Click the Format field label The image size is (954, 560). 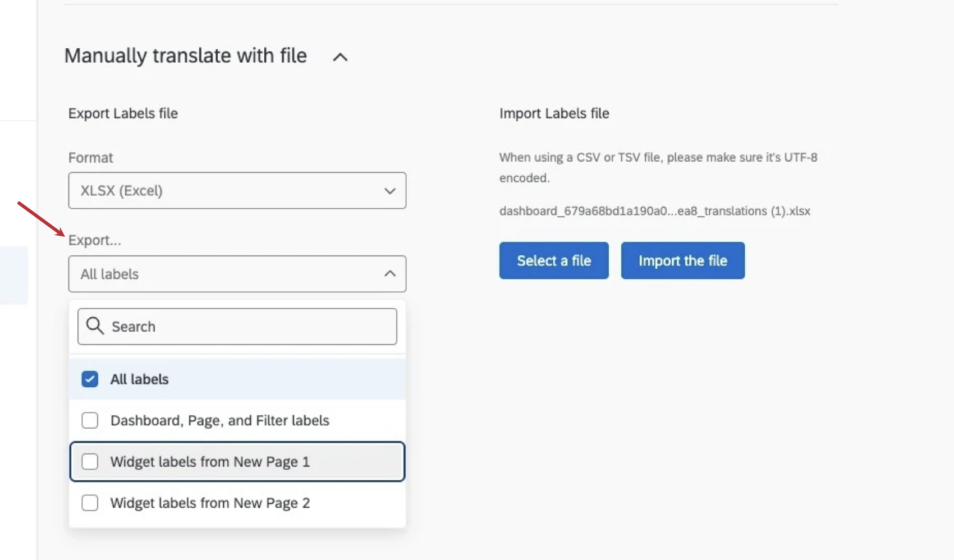pyautogui.click(x=90, y=158)
